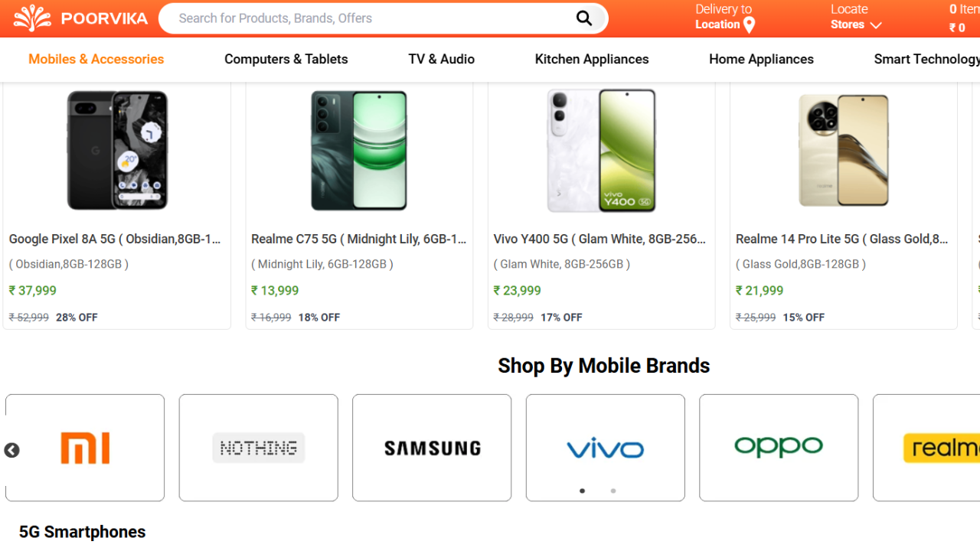Open Realme C75 5G product link
This screenshot has width=980, height=551.
tap(358, 239)
